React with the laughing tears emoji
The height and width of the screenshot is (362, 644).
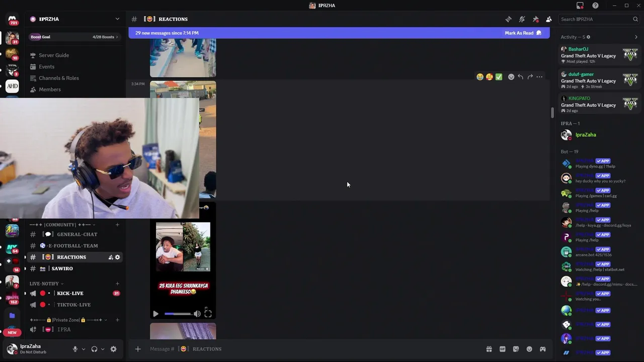coord(480,77)
